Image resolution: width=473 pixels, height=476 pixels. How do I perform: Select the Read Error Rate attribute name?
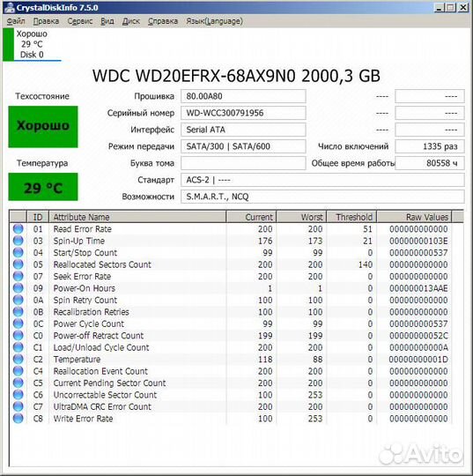[83, 229]
